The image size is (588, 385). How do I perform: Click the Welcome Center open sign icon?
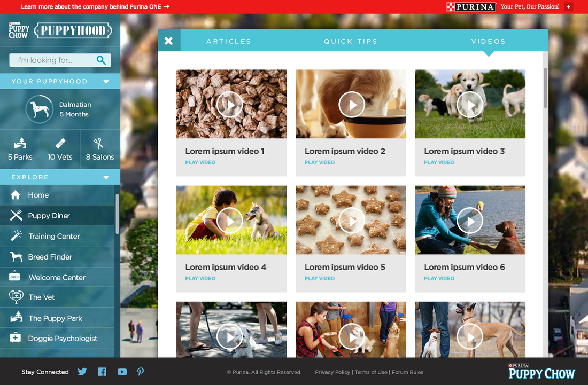pyautogui.click(x=14, y=276)
